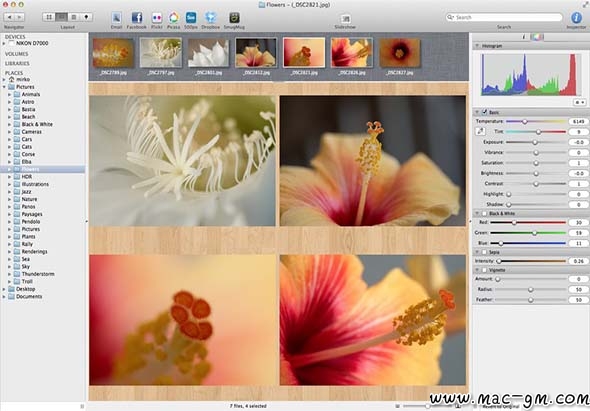This screenshot has height=411, width=590.
Task: Switch to the color adjustments tab
Action: point(536,37)
